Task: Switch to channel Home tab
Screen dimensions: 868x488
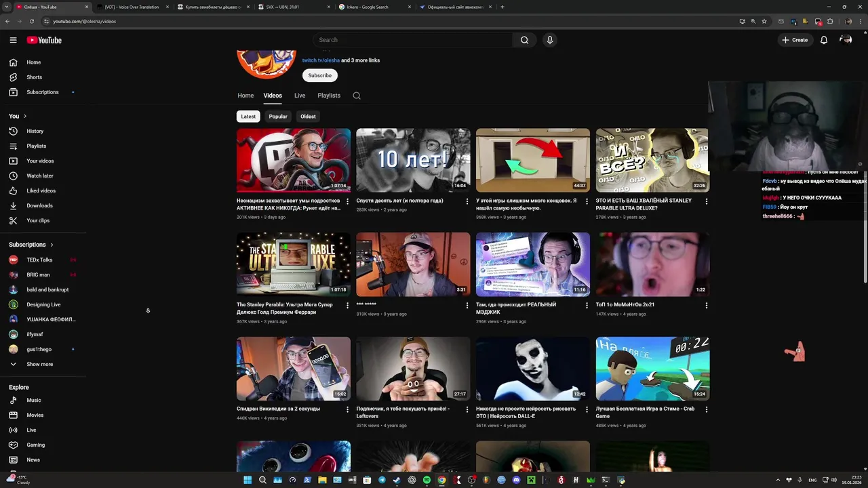Action: click(x=245, y=96)
